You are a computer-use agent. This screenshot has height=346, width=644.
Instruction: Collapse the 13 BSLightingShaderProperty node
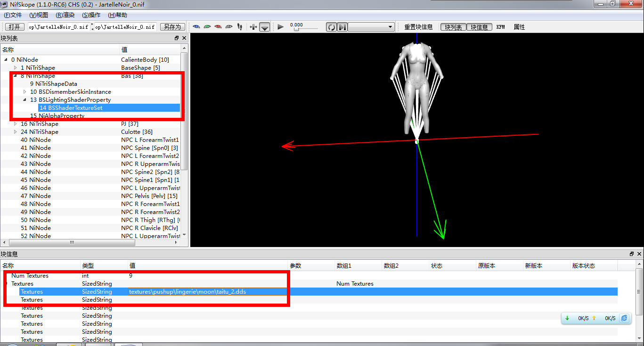click(25, 100)
